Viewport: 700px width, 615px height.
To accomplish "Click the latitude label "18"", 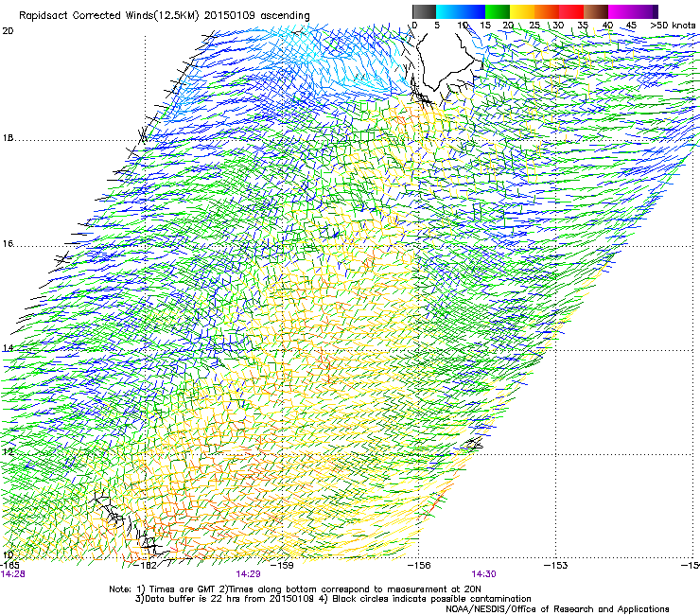I will tap(8, 138).
